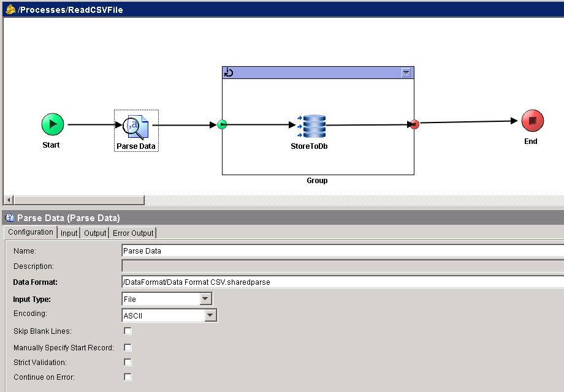
Task: Select the Start activity icon
Action: pyautogui.click(x=51, y=124)
